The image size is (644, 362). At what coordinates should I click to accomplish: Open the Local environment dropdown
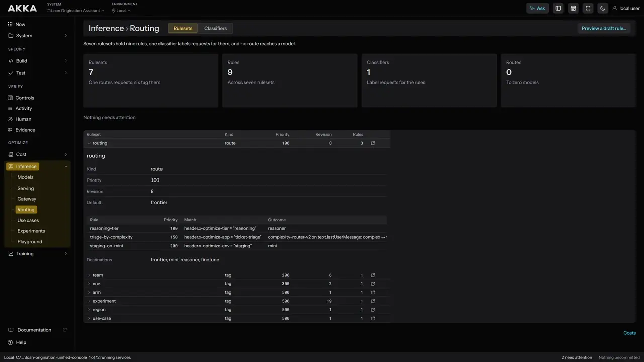121,11
